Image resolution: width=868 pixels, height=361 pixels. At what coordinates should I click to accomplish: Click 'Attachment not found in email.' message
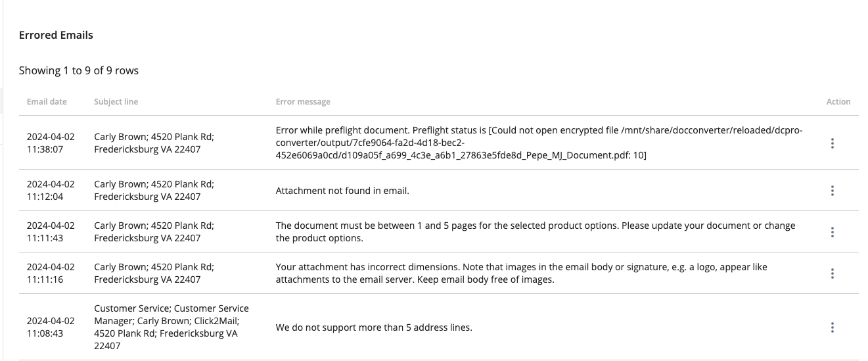tap(342, 191)
